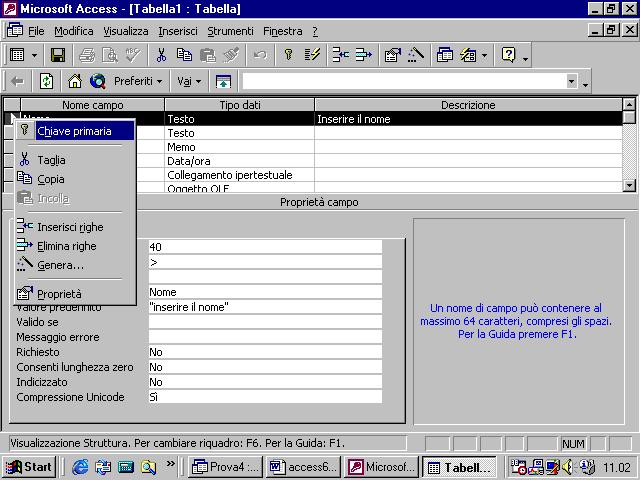The height and width of the screenshot is (480, 640).
Task: Expand the address box dropdown arrow
Action: tap(572, 81)
